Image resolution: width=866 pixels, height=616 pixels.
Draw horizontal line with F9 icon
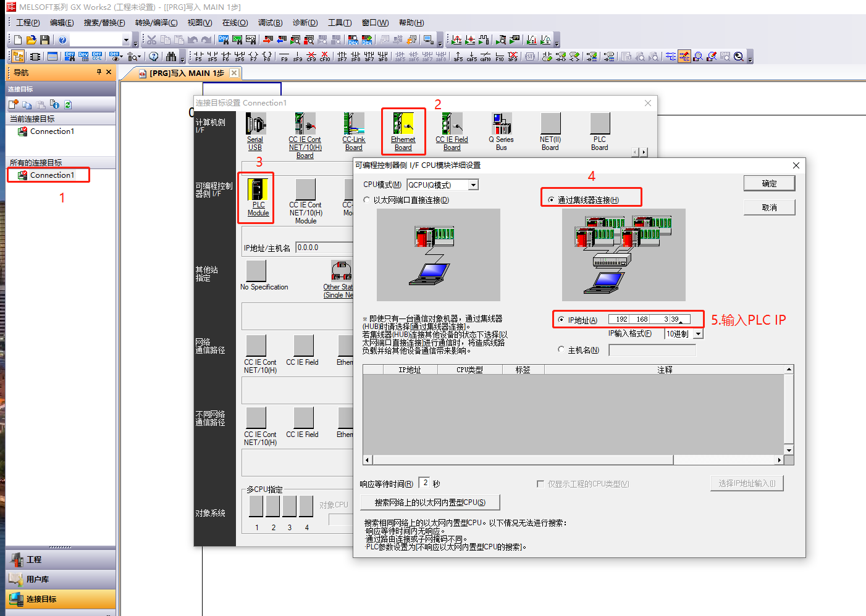(284, 57)
